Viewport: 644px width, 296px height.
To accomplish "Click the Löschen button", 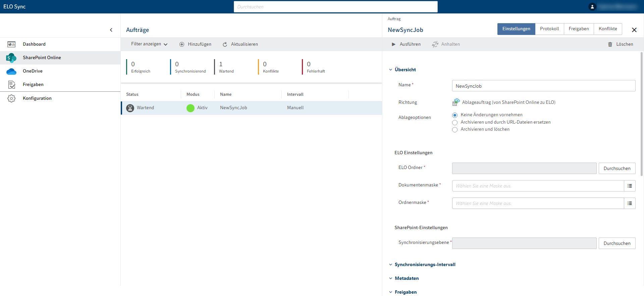I will (621, 44).
